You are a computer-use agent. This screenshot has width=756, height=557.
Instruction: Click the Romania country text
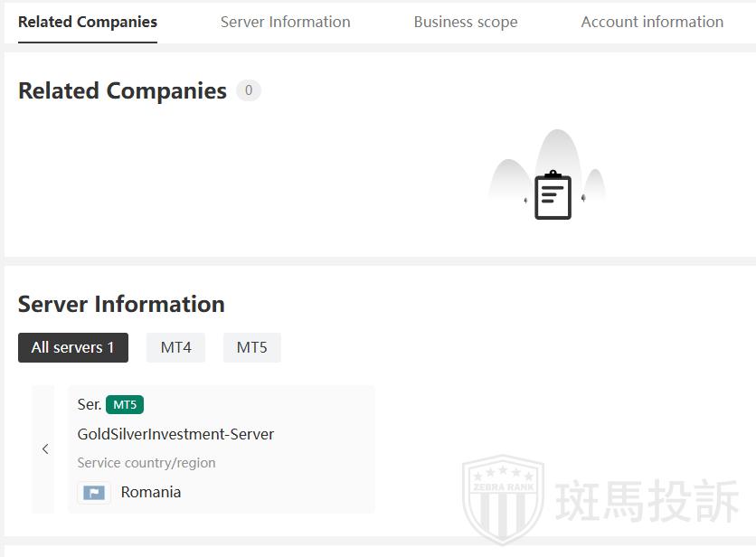click(151, 492)
